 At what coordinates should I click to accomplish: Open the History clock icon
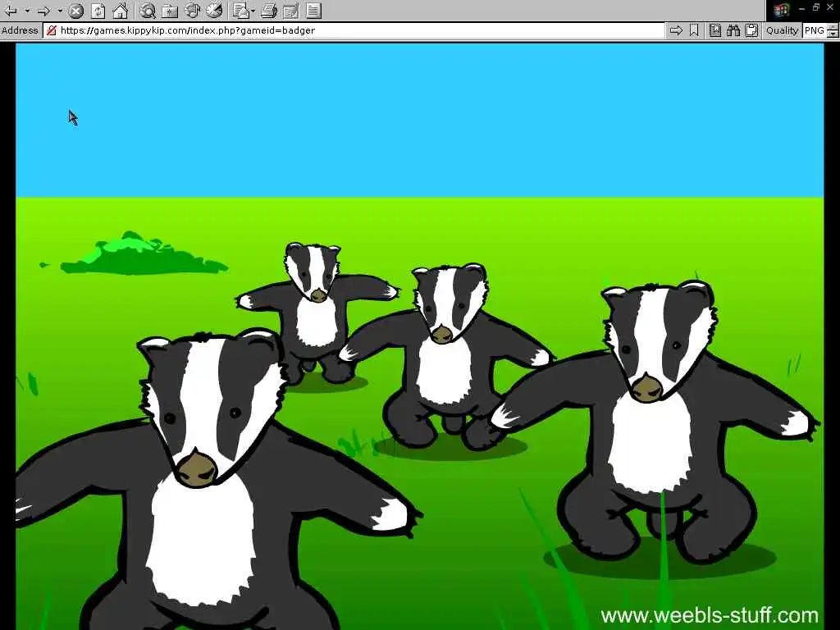214,10
